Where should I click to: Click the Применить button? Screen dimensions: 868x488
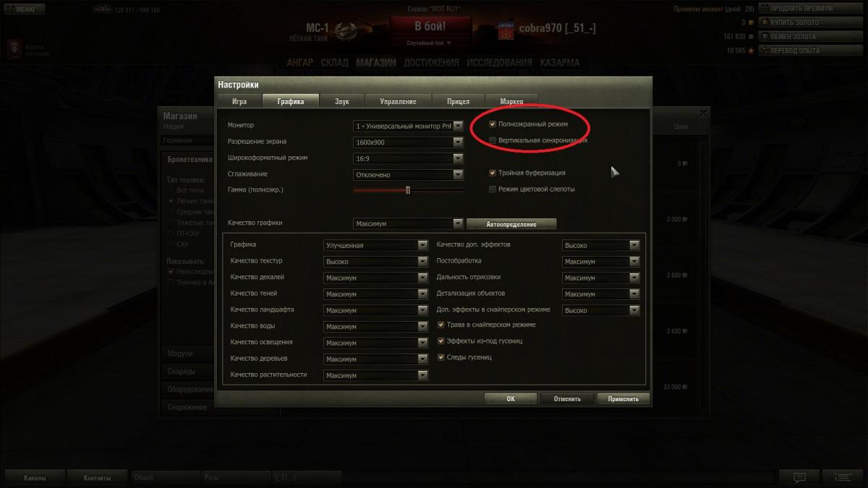[623, 399]
